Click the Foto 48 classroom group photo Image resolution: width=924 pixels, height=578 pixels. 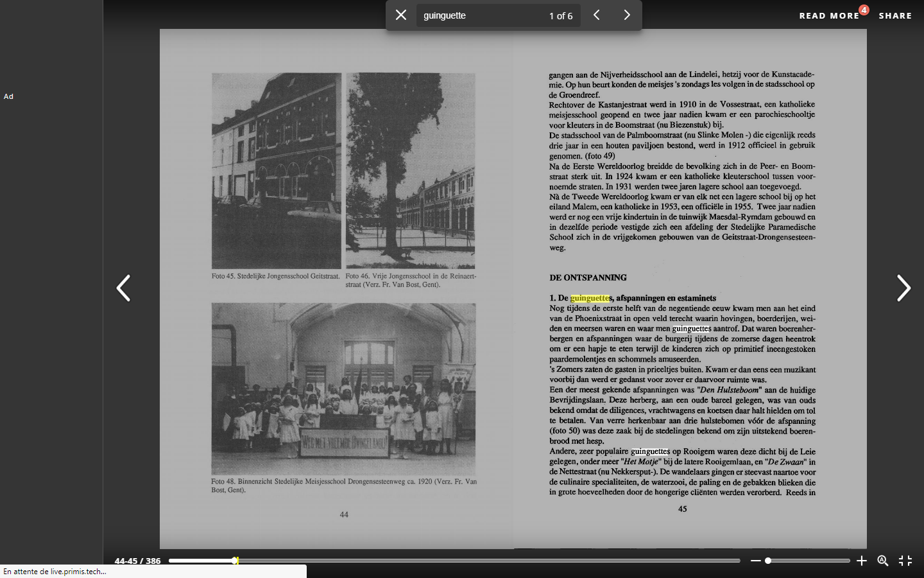[x=344, y=389]
